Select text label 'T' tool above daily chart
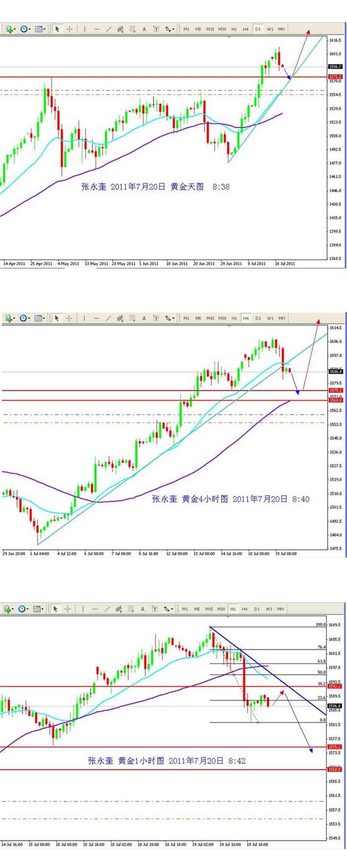Screen dimensions: 347x868 (x=156, y=29)
